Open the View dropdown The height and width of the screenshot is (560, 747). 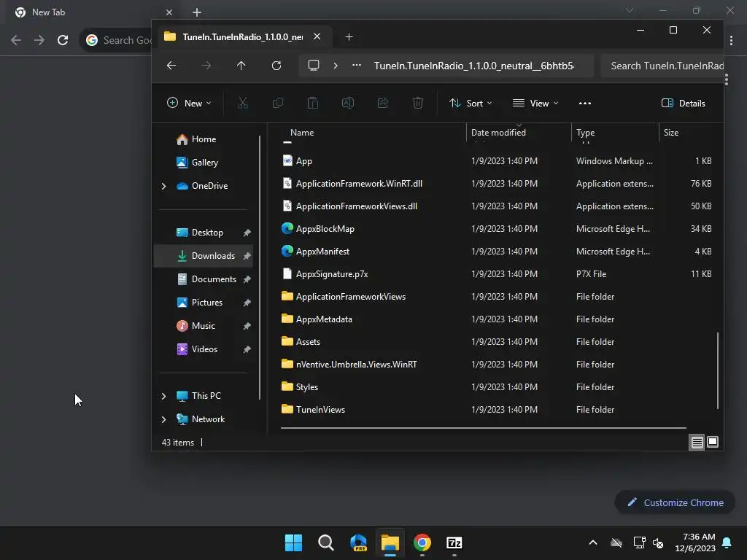pos(535,104)
